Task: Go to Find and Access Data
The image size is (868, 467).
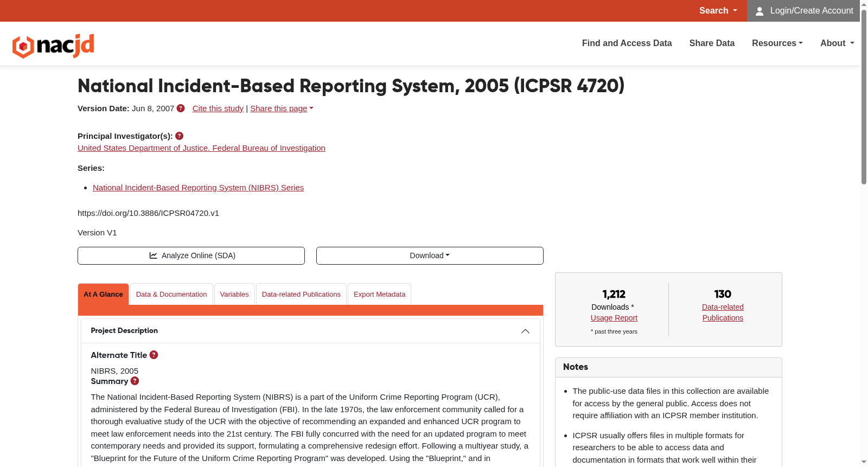Action: click(x=627, y=43)
